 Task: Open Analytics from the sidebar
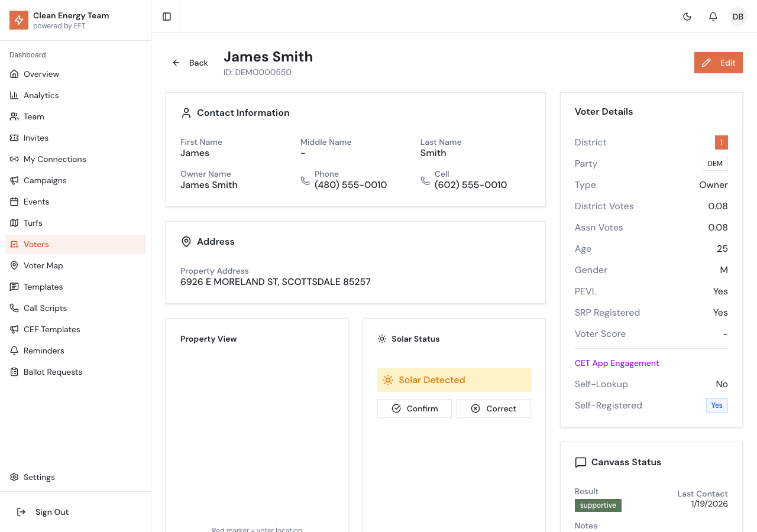41,95
